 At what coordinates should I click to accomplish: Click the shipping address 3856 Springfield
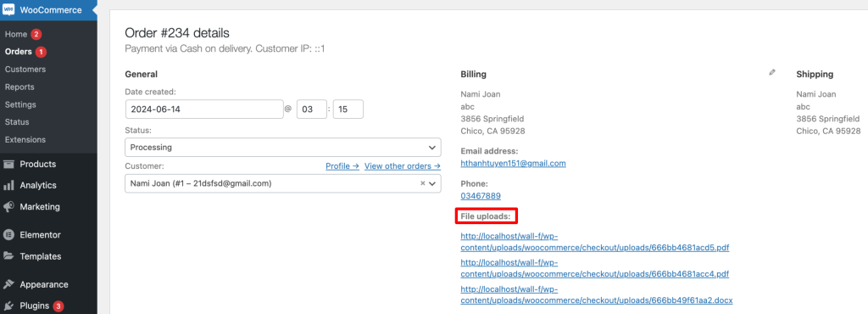click(x=828, y=119)
